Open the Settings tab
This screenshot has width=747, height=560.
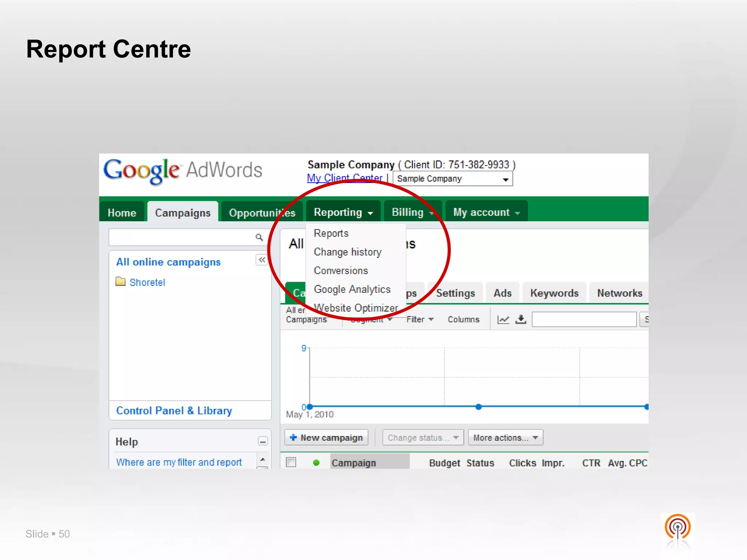pyautogui.click(x=456, y=293)
